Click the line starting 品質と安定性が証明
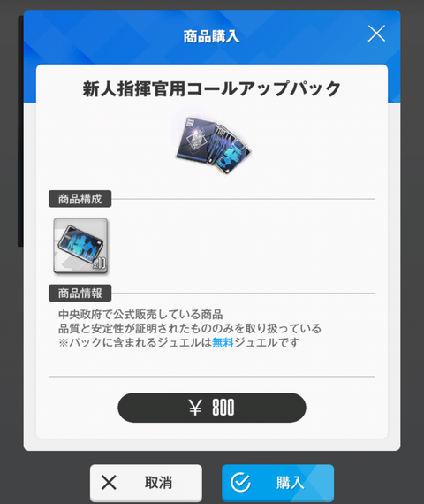424x504 pixels. click(x=190, y=329)
